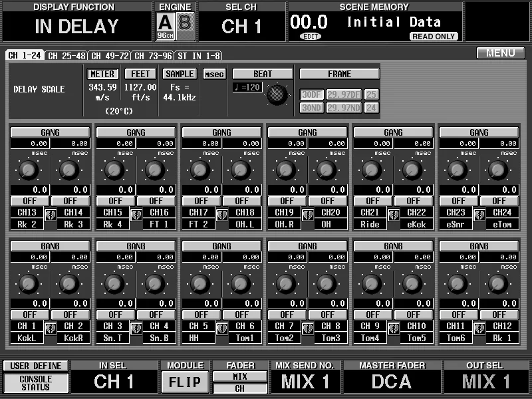Select the Engine A indicator
532x399 pixels.
click(x=165, y=27)
